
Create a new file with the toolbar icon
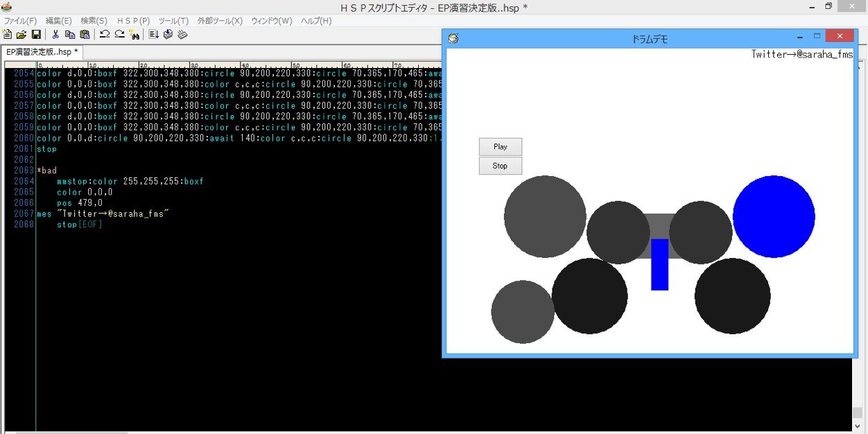click(x=8, y=34)
